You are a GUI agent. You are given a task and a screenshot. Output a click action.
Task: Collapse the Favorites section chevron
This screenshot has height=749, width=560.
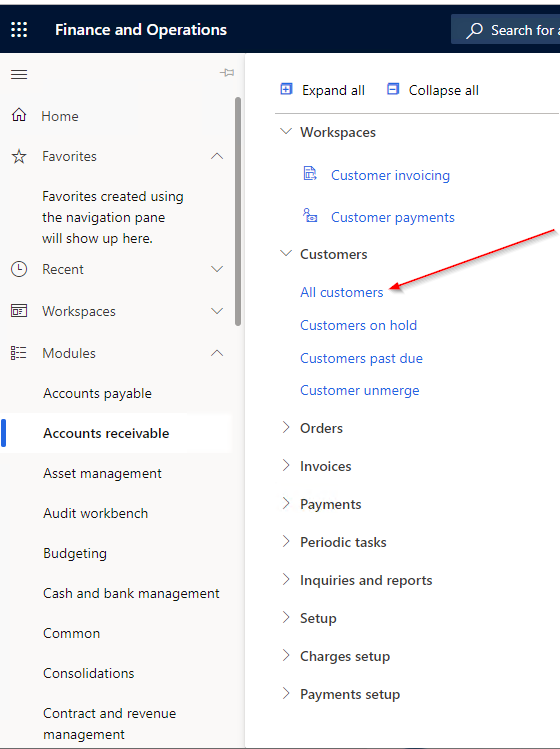point(217,156)
